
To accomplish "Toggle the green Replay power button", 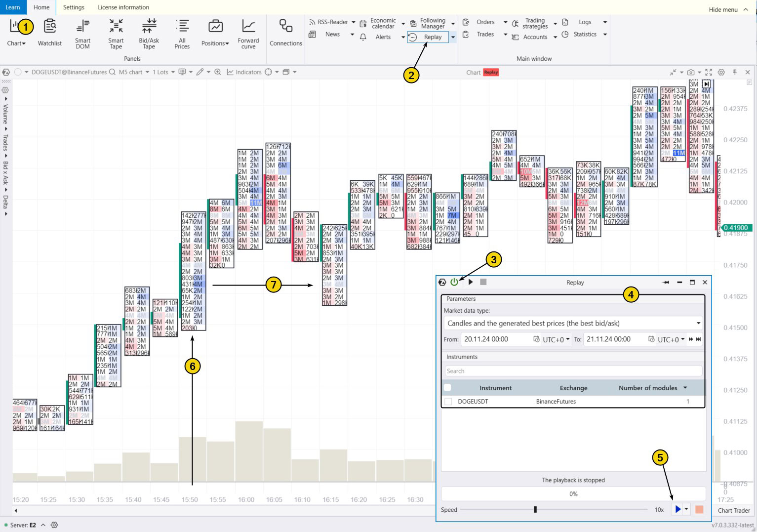I will [454, 282].
